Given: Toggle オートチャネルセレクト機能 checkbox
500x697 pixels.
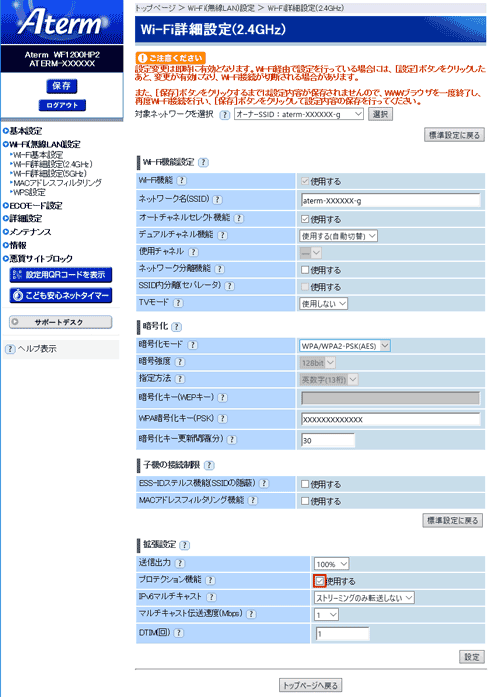Looking at the screenshot, I should (305, 219).
